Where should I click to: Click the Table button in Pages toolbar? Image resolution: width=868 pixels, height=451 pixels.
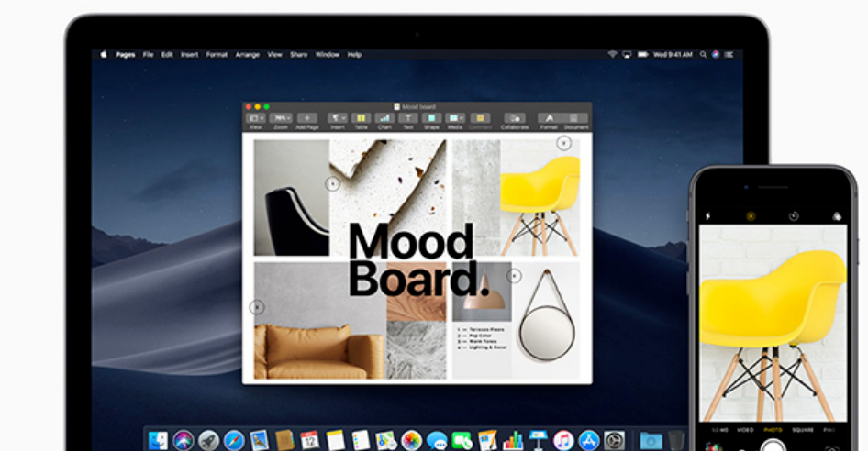(361, 118)
